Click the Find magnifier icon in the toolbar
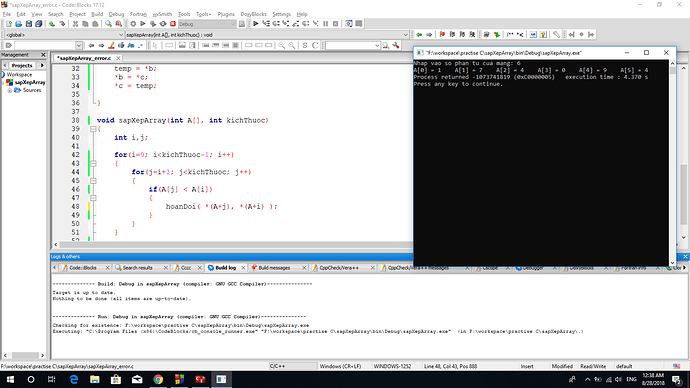The height and width of the screenshot is (388, 690). [x=108, y=24]
